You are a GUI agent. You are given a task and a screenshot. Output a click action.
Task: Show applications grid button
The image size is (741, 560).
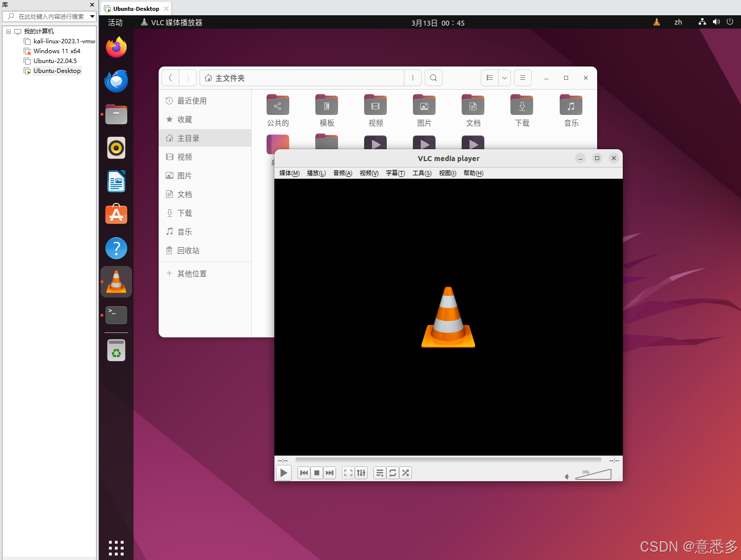pos(116,548)
